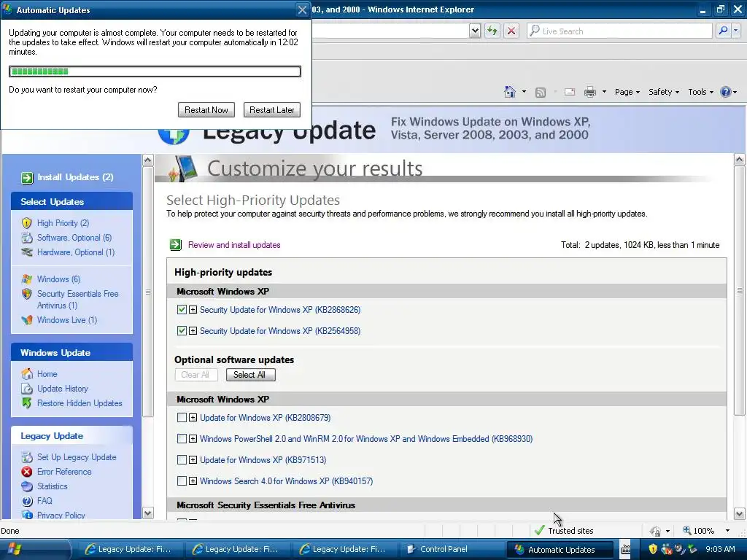
Task: Check Windows PowerShell 2.0 KB968930 update
Action: pyautogui.click(x=182, y=438)
